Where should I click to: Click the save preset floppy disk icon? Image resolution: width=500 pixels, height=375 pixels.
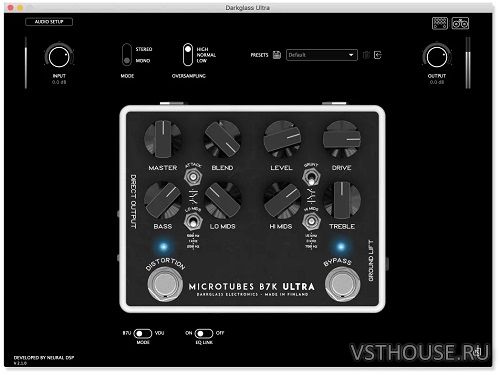(277, 55)
